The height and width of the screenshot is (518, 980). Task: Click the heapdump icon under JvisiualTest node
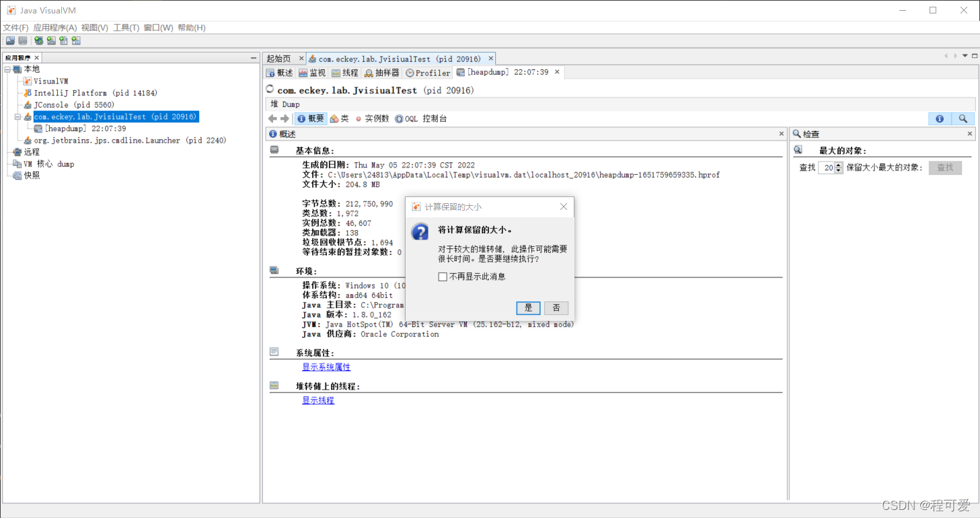tap(38, 128)
